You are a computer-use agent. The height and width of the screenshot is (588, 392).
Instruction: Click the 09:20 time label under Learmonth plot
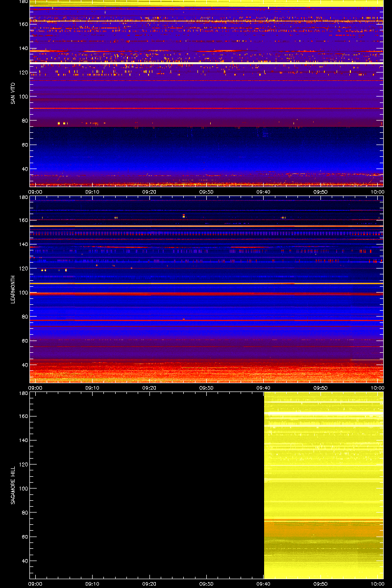(149, 388)
